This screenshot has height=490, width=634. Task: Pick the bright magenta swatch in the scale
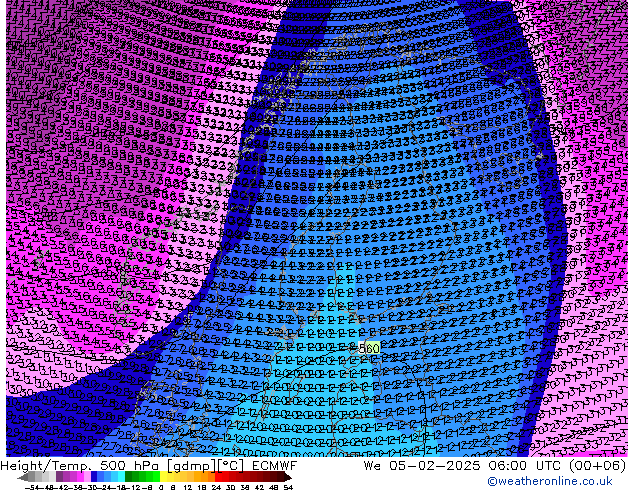tap(80, 477)
